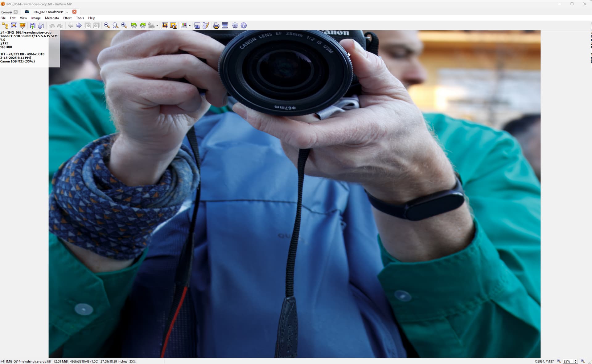
Task: Zoom out with toolbar magnifier
Action: 107,26
